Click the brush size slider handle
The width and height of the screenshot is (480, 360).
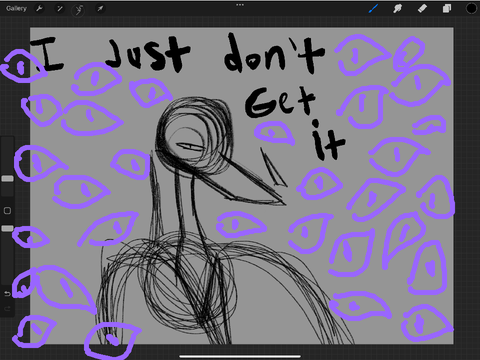click(7, 179)
